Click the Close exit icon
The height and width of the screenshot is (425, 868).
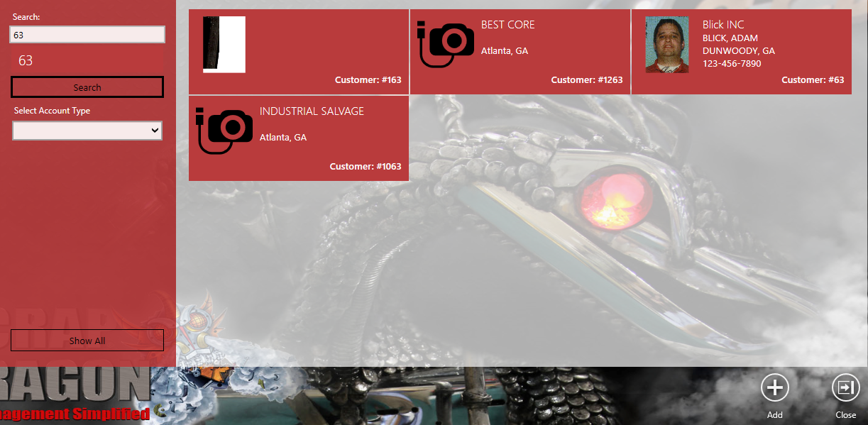click(x=845, y=387)
